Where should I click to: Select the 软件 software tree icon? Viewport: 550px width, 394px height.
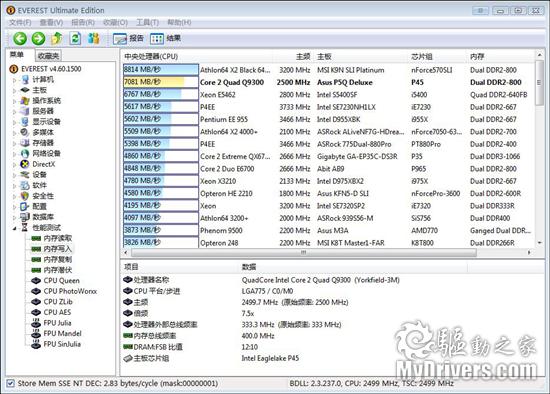25,185
